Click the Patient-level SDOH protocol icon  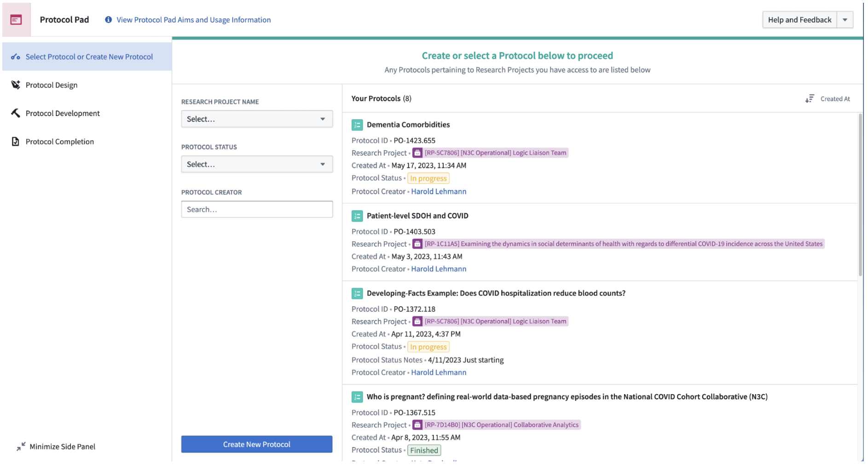[357, 216]
